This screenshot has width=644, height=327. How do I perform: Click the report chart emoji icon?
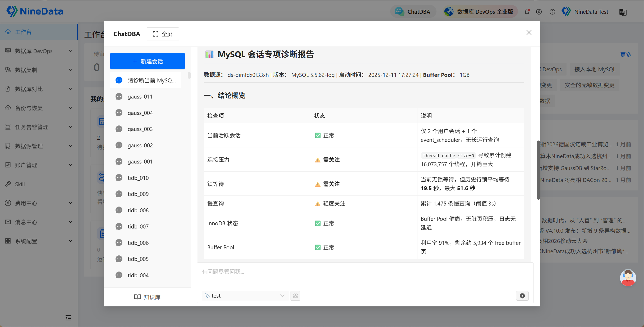(209, 54)
